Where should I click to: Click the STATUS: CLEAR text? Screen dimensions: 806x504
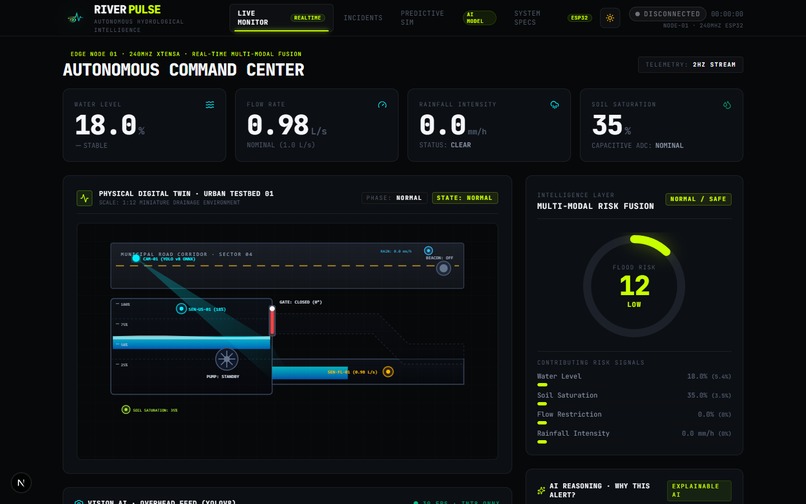click(445, 145)
